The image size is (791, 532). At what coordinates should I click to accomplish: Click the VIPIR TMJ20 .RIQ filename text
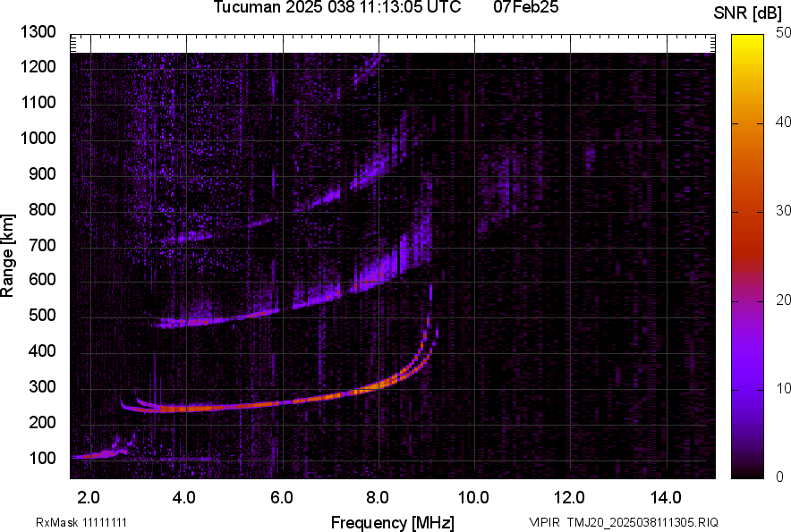tap(623, 522)
